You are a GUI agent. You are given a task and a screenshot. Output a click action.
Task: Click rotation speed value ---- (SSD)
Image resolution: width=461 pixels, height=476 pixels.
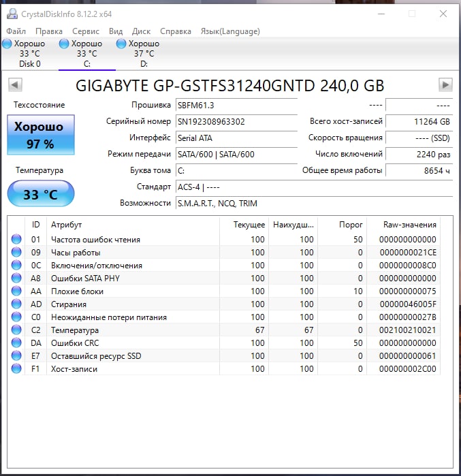(x=419, y=138)
